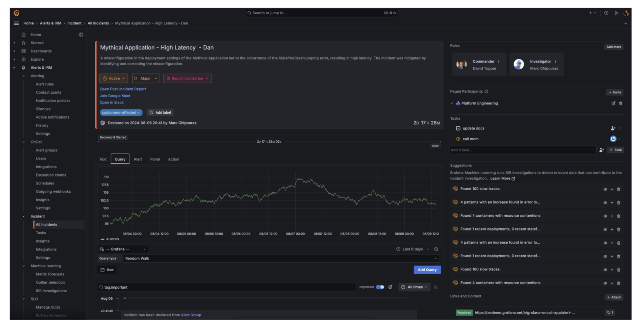644x328 pixels.
Task: Expand the Query type Random Walk dropdown
Action: tap(281, 258)
